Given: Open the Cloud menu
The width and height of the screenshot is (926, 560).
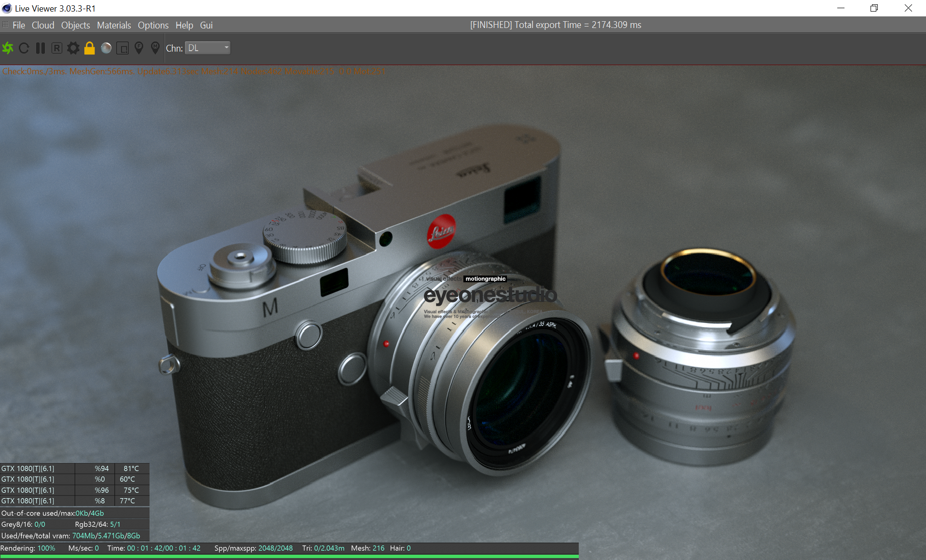Looking at the screenshot, I should 43,25.
